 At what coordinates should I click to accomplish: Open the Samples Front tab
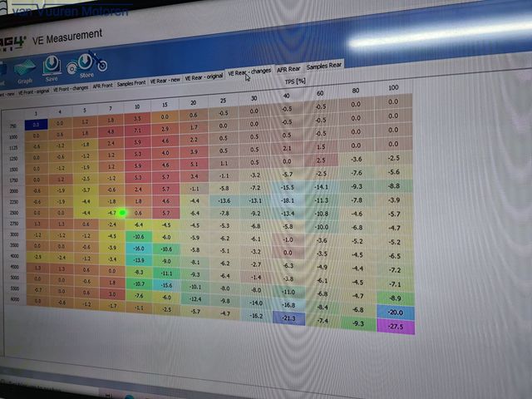tap(131, 83)
